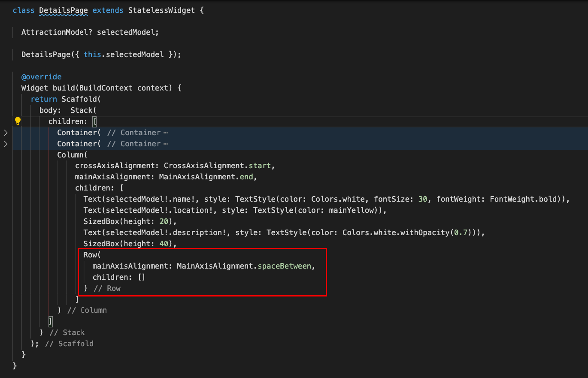Click the '// Stack' closing comment
The width and height of the screenshot is (588, 378).
(x=67, y=333)
